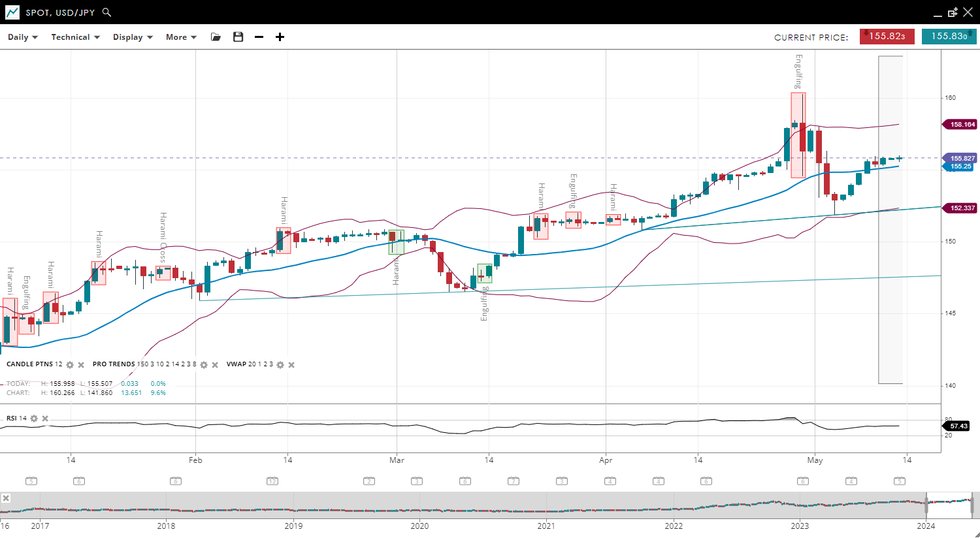Image resolution: width=980 pixels, height=538 pixels.
Task: Open the saved chart folder icon
Action: [x=216, y=37]
